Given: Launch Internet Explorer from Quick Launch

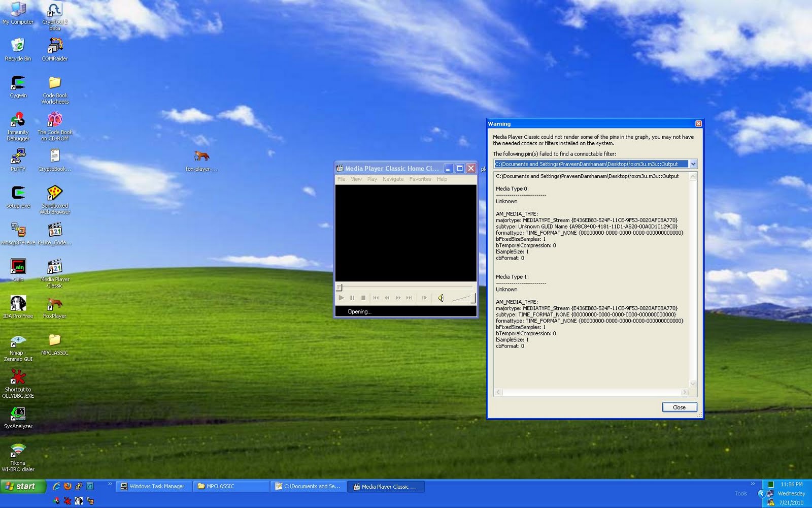Looking at the screenshot, I should click(x=56, y=486).
